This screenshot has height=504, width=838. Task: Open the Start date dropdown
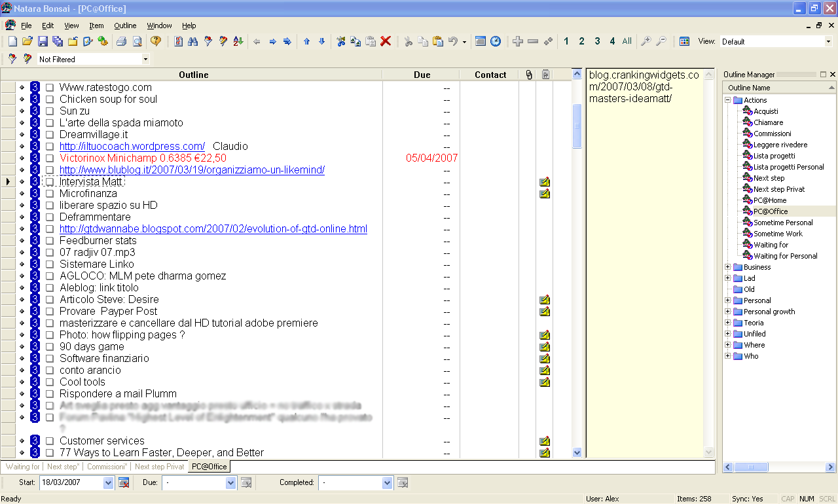click(109, 483)
